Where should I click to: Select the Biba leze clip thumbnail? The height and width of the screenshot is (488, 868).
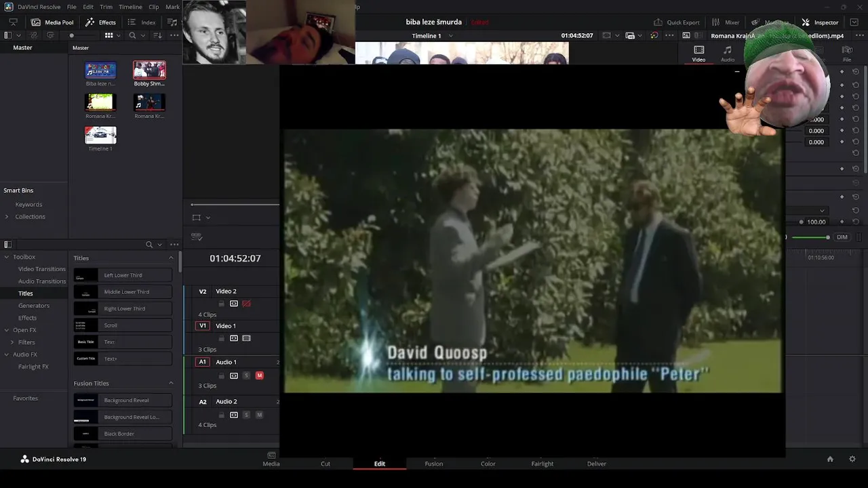pyautogui.click(x=100, y=70)
